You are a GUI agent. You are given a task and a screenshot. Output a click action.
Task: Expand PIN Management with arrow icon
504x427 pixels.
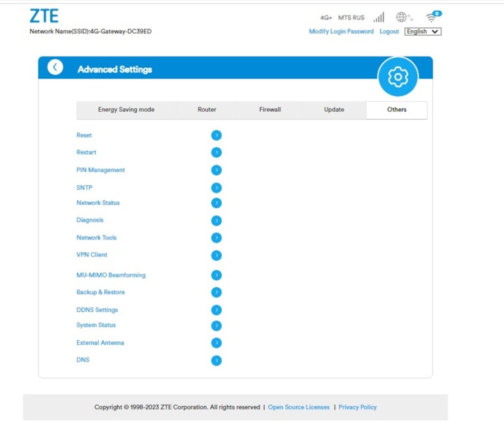[217, 170]
